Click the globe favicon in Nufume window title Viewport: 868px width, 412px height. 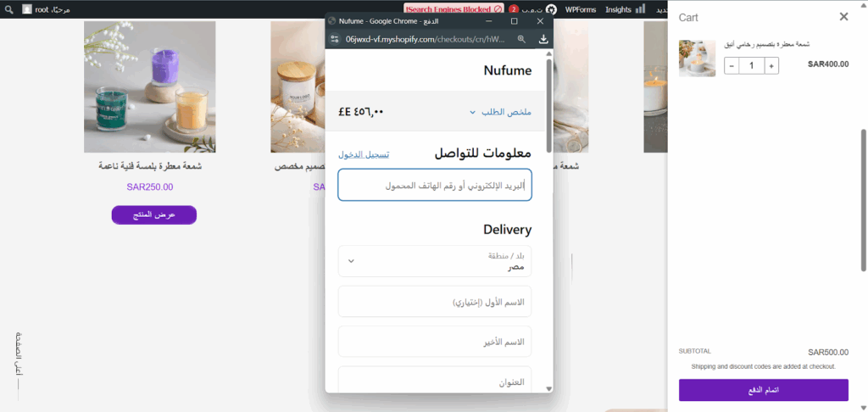pos(332,21)
